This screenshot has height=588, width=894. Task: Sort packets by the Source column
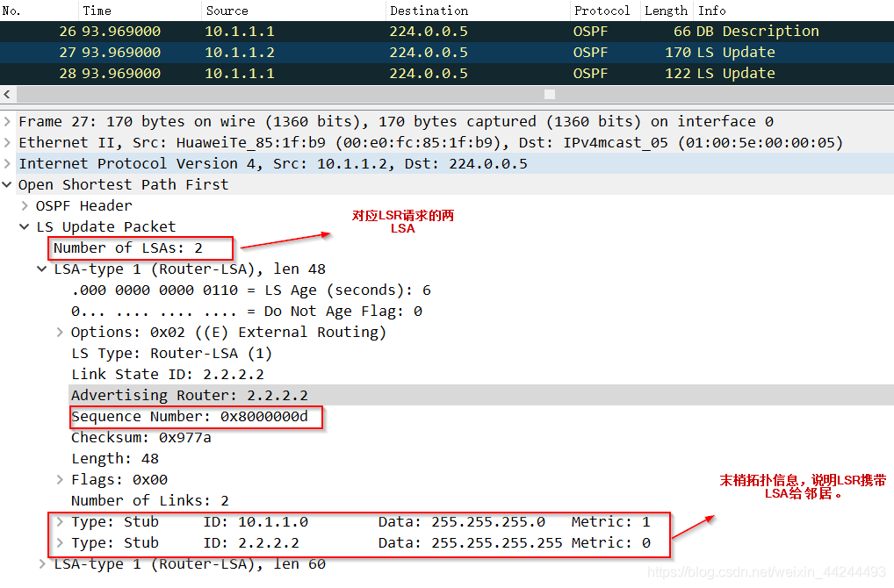pyautogui.click(x=293, y=11)
